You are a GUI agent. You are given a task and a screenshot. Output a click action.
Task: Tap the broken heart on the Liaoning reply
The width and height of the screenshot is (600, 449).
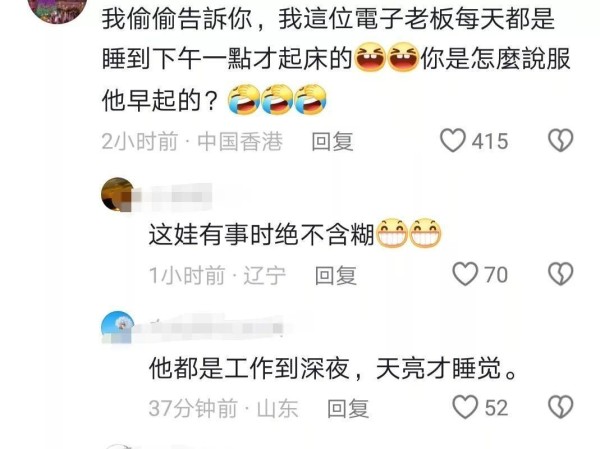coord(561,274)
